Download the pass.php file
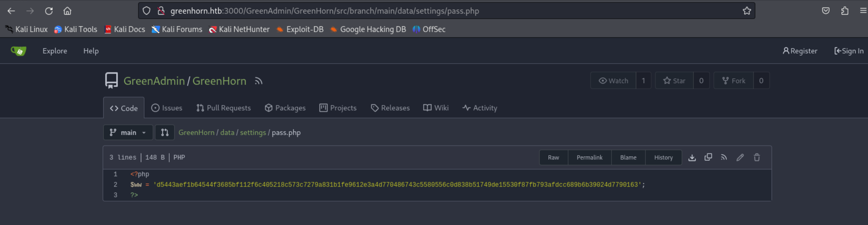 [692, 158]
